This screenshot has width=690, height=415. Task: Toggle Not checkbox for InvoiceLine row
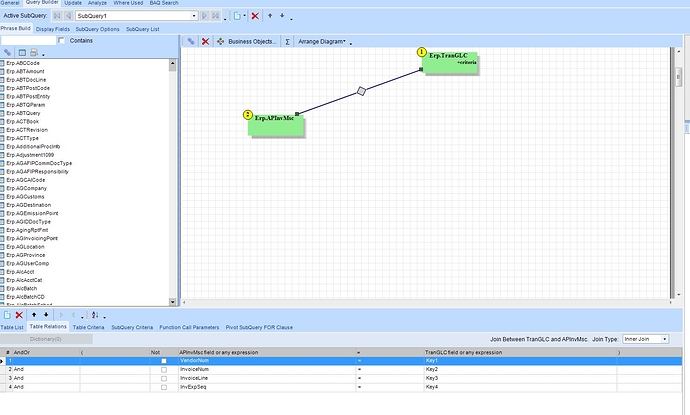pyautogui.click(x=164, y=378)
